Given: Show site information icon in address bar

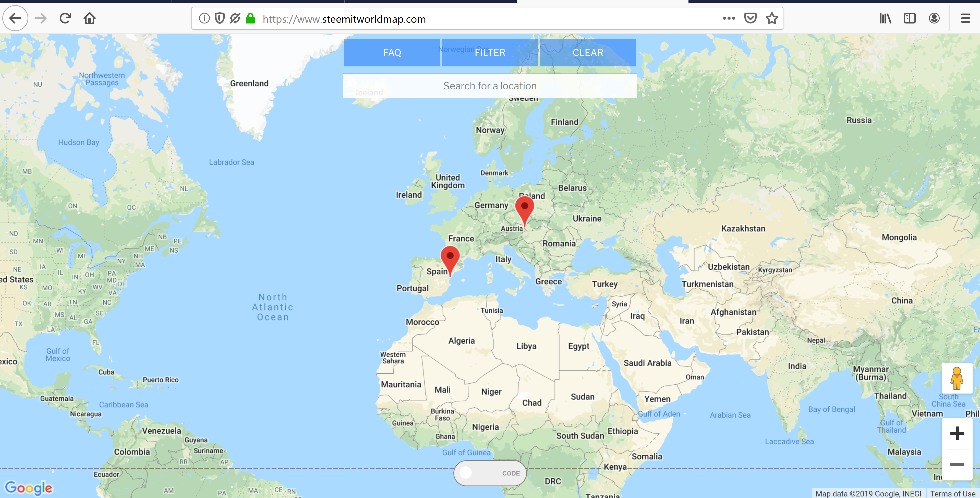Looking at the screenshot, I should [x=204, y=18].
